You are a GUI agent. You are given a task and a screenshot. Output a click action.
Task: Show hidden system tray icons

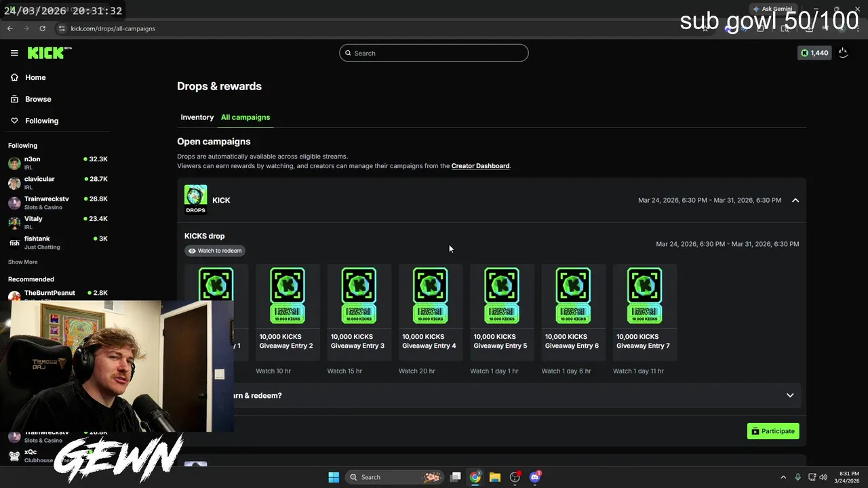click(783, 477)
